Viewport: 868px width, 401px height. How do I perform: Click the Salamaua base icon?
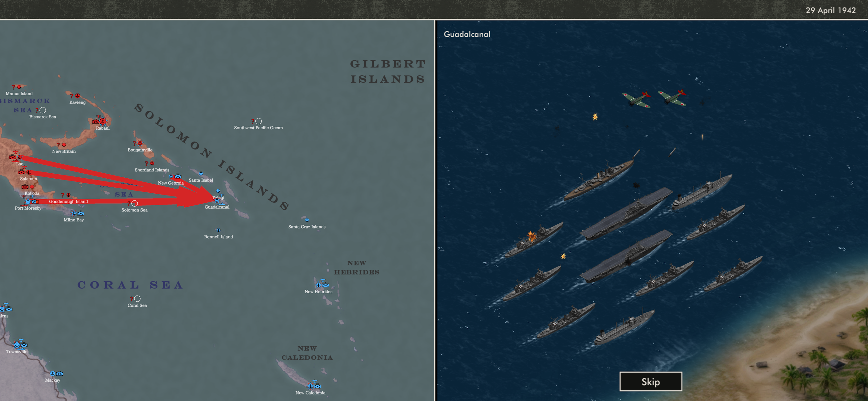coord(29,172)
